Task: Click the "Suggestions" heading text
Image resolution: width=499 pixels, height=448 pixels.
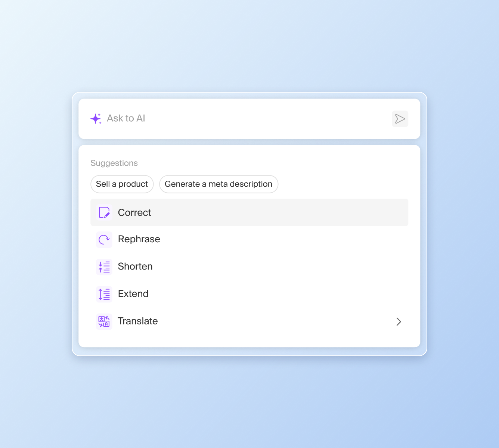Action: pos(114,163)
